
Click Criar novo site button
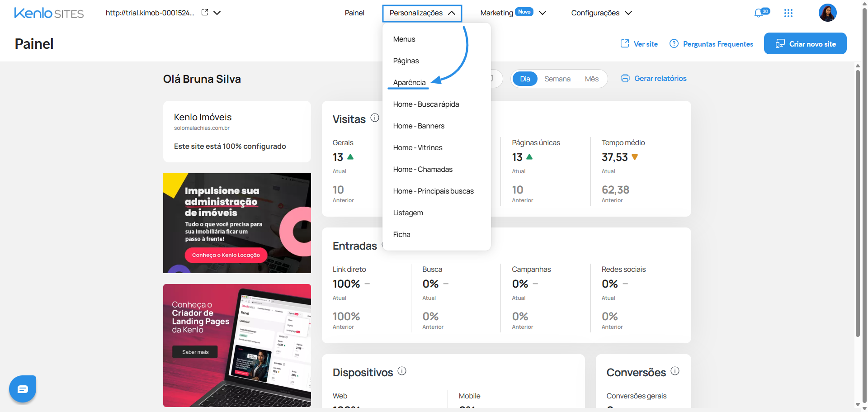[x=805, y=43]
